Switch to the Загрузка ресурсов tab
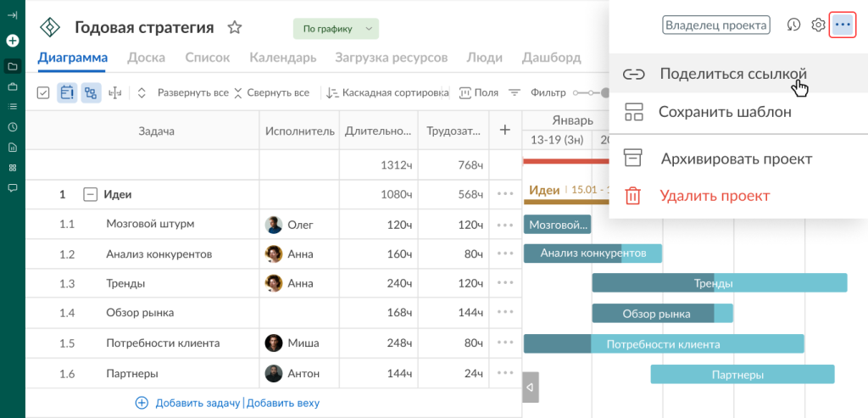 [392, 58]
